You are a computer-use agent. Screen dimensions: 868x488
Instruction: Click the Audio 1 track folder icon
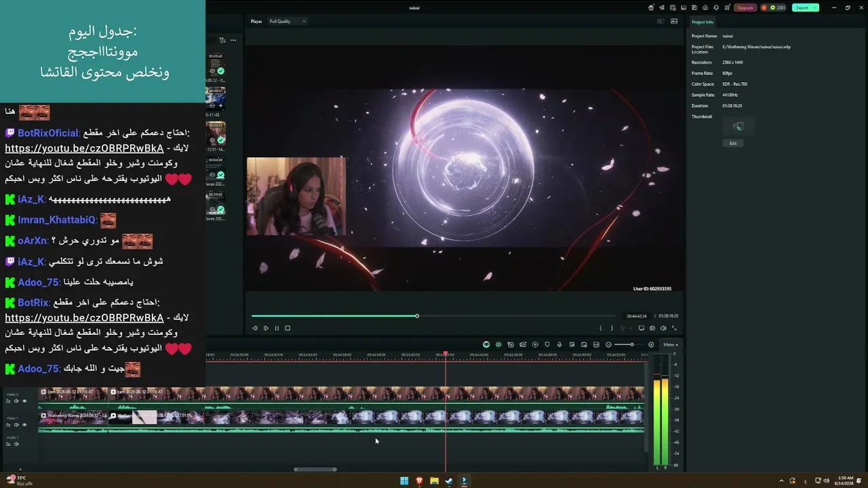pyautogui.click(x=8, y=444)
